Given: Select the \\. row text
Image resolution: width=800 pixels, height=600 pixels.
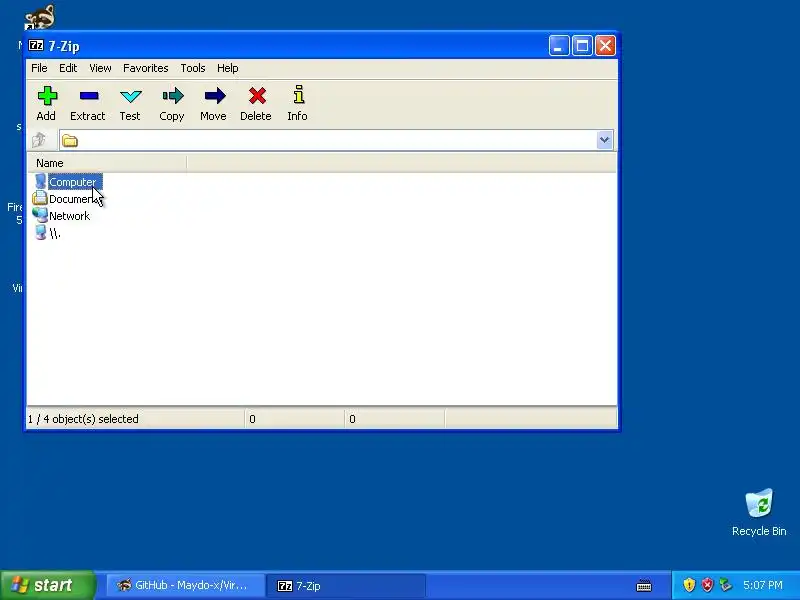Looking at the screenshot, I should tap(55, 233).
